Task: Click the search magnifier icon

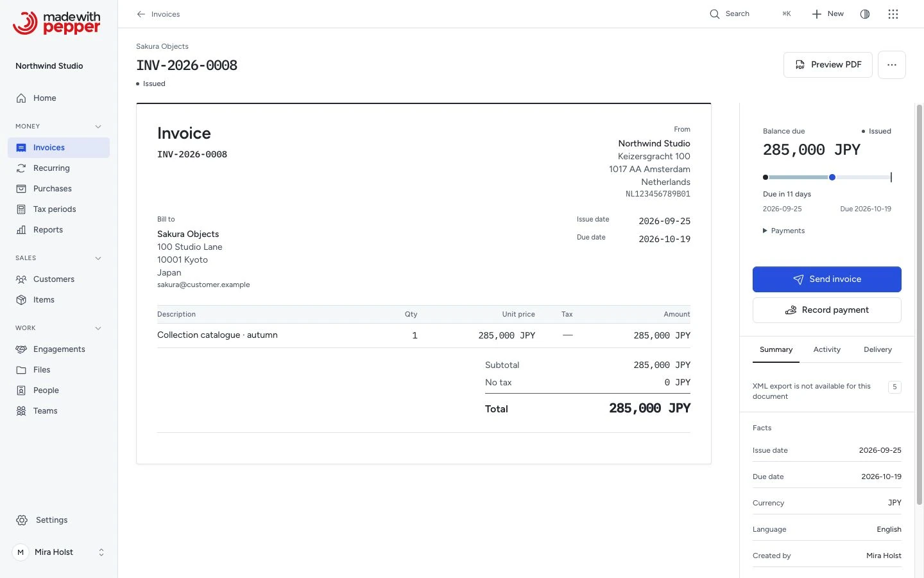Action: pyautogui.click(x=715, y=14)
